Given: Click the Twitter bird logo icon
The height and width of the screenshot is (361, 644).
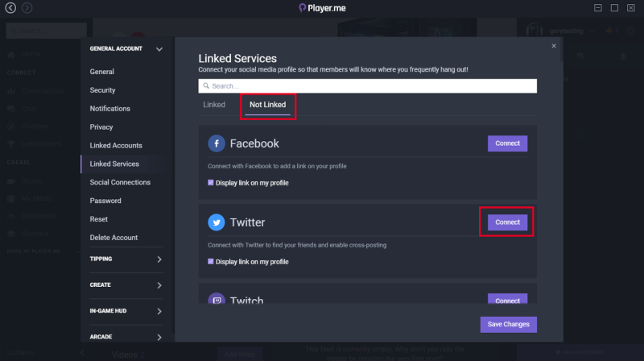Looking at the screenshot, I should pos(217,222).
